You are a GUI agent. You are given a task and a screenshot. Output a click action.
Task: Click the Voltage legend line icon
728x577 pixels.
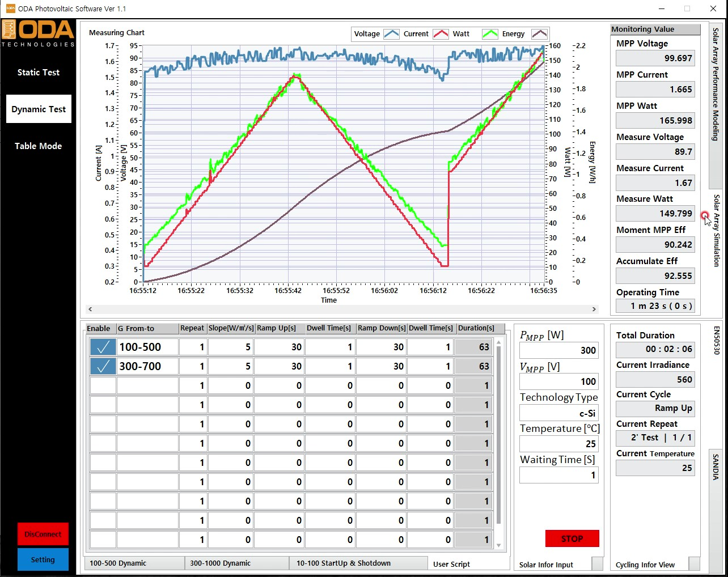click(392, 34)
